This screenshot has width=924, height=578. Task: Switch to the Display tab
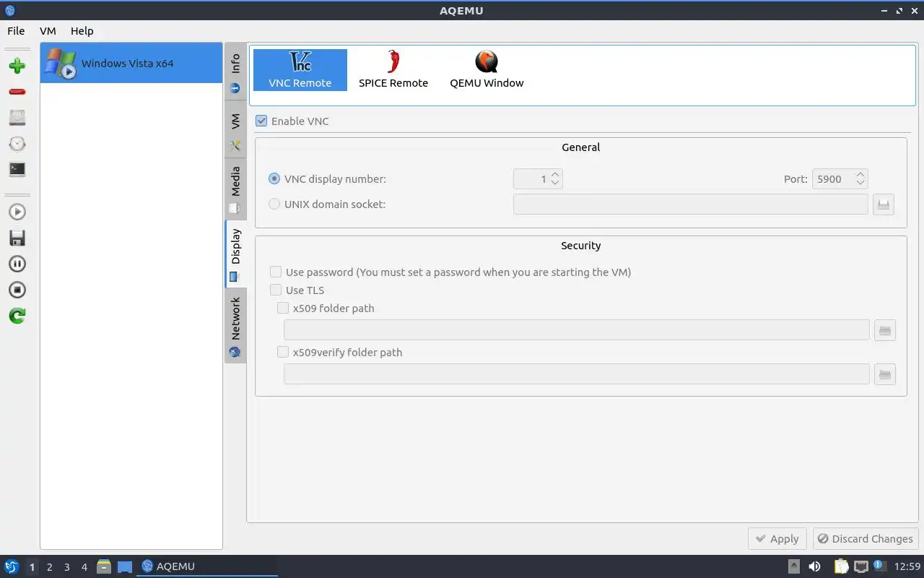[x=235, y=254]
